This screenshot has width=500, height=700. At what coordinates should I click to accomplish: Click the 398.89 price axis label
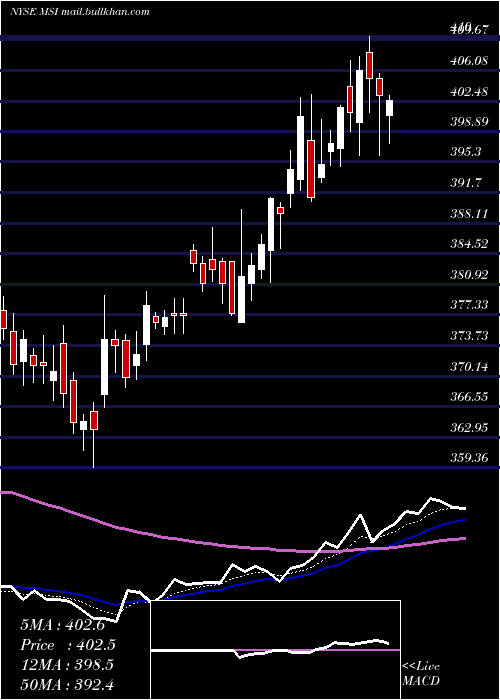point(469,122)
